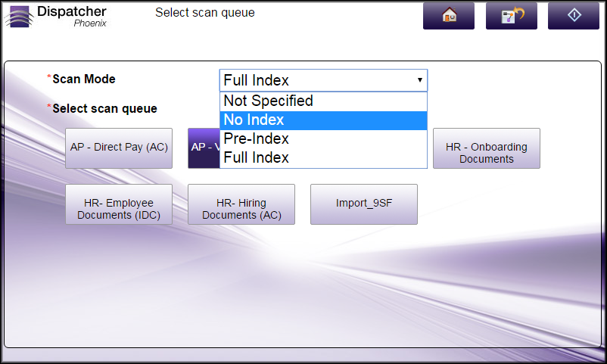Go to the home screen icon
Screen dimensions: 607x364
point(449,16)
